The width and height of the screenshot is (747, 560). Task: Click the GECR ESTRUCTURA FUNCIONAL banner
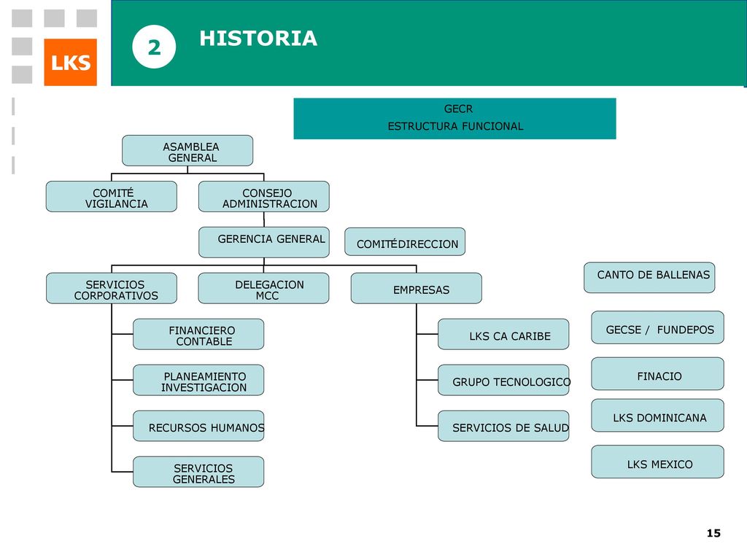pos(454,119)
